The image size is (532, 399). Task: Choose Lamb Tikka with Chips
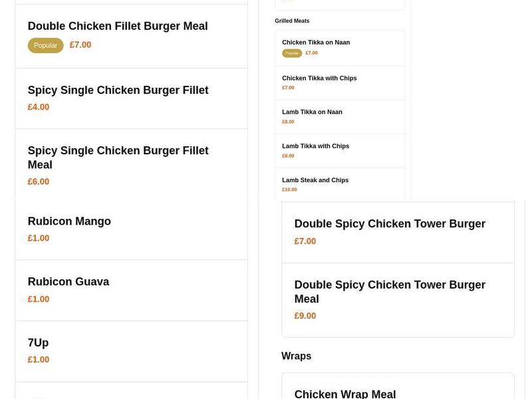point(315,146)
